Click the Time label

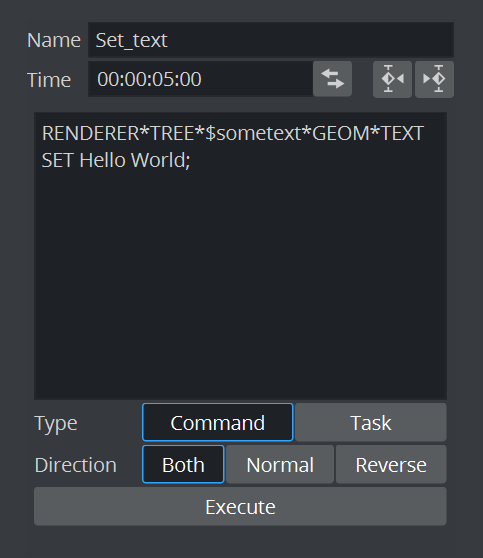[49, 80]
